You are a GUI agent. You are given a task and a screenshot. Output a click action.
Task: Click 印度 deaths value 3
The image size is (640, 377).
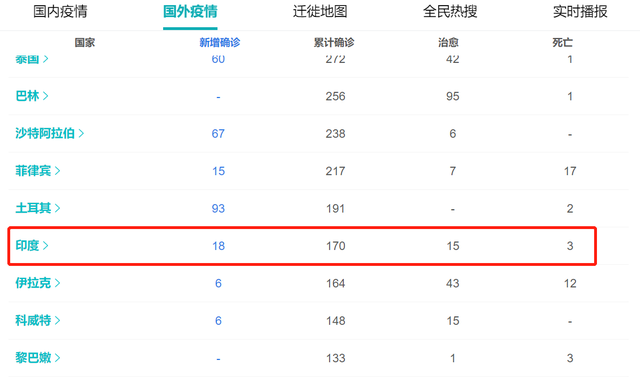point(570,246)
